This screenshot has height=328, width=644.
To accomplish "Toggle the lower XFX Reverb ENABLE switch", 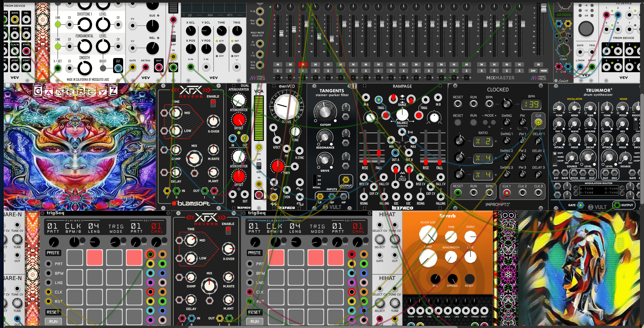I will [228, 231].
